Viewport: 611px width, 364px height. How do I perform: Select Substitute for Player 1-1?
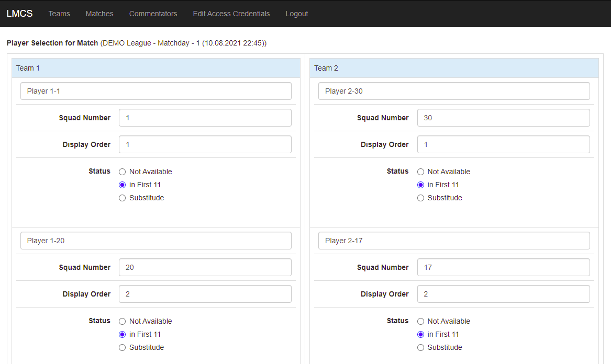click(x=123, y=198)
